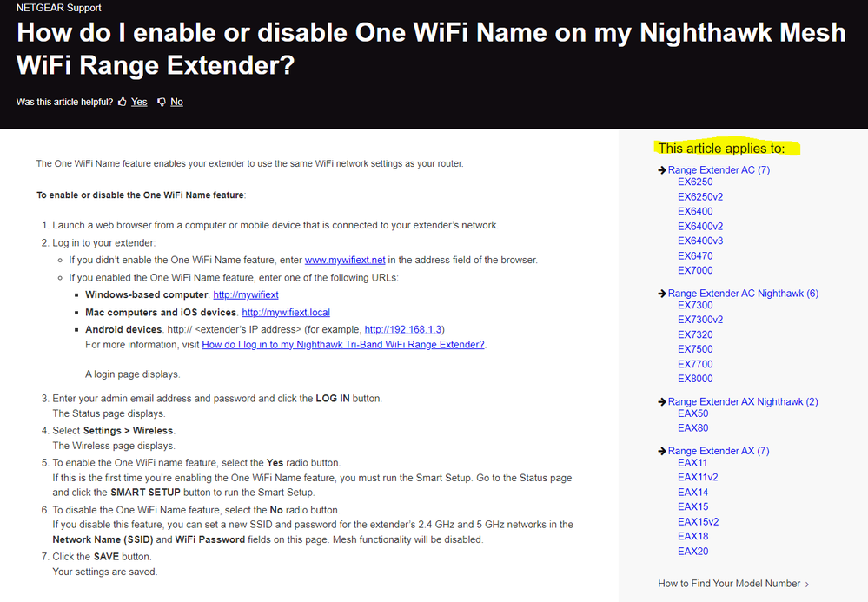
Task: Select the EX7300 model link
Action: click(695, 306)
